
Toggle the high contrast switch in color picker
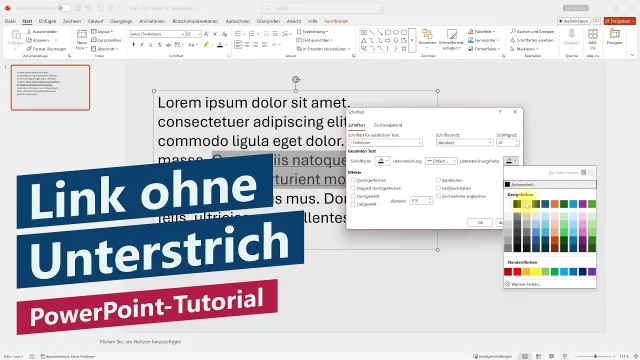[586, 173]
